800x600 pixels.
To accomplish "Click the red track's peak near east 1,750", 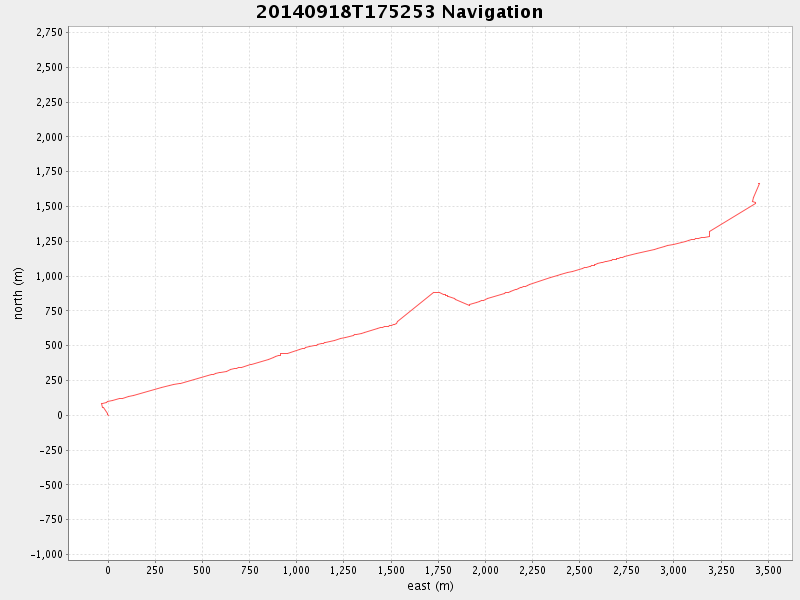I will point(435,292).
